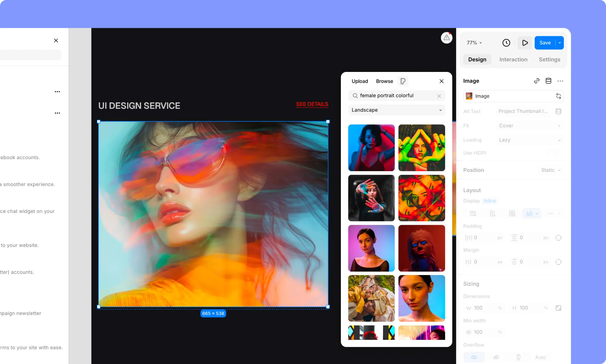Close the left side panel
Screen dimensions: 606x364
(56, 41)
